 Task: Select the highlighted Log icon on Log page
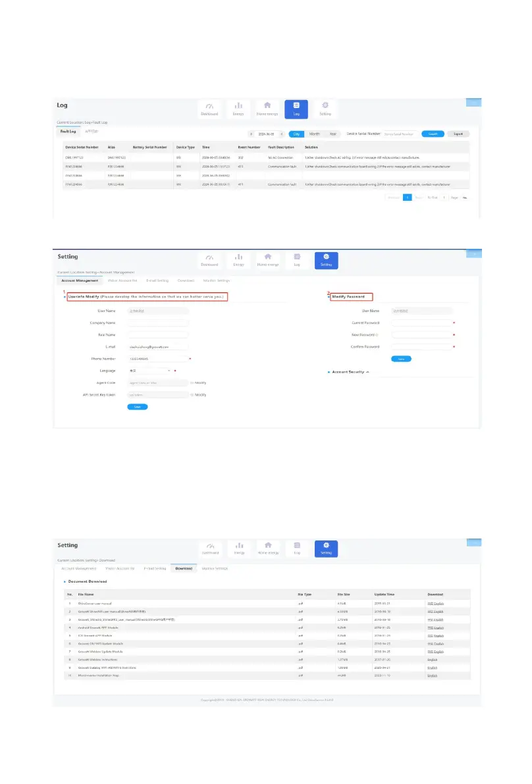pyautogui.click(x=296, y=109)
